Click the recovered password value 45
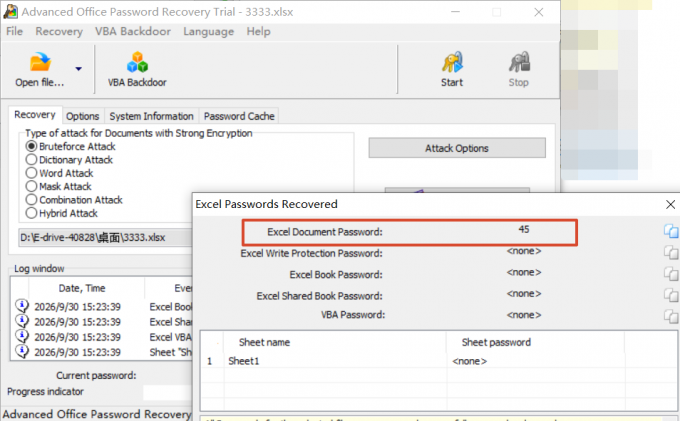The image size is (680, 421). pyautogui.click(x=524, y=229)
